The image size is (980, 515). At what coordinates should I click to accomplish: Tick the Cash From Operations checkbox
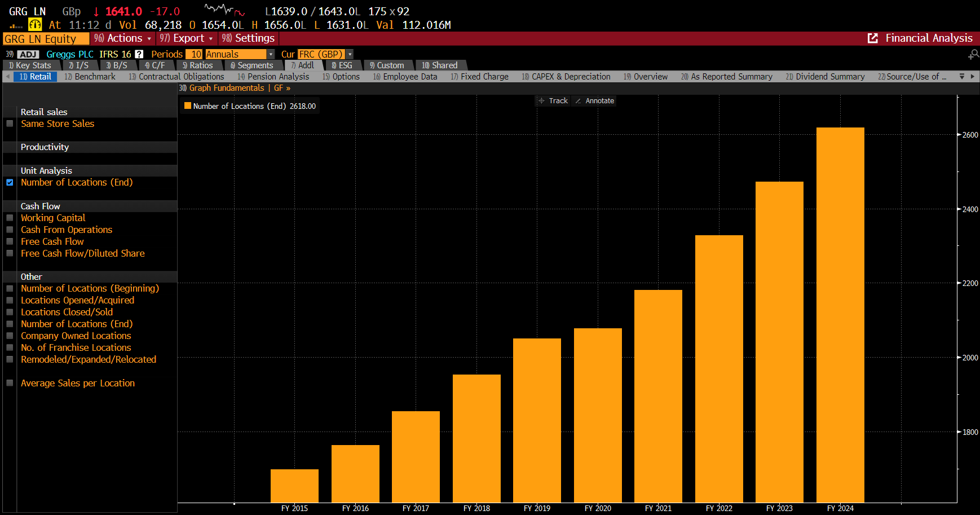pyautogui.click(x=10, y=230)
